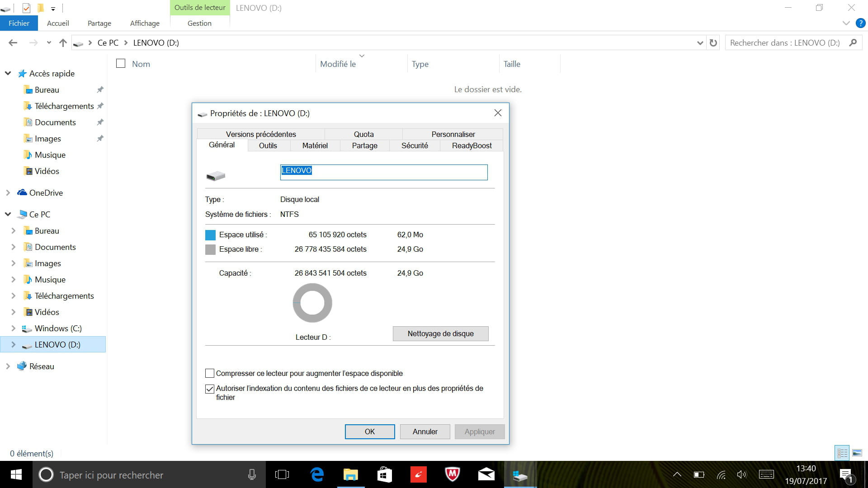Open the Gestion ribbon tab
Image resolution: width=868 pixels, height=488 pixels.
pyautogui.click(x=199, y=23)
